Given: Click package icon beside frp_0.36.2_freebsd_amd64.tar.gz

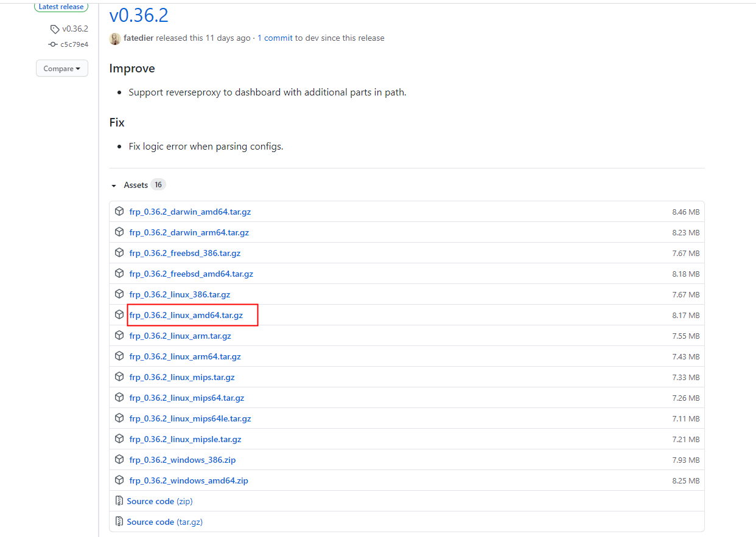Looking at the screenshot, I should click(119, 274).
